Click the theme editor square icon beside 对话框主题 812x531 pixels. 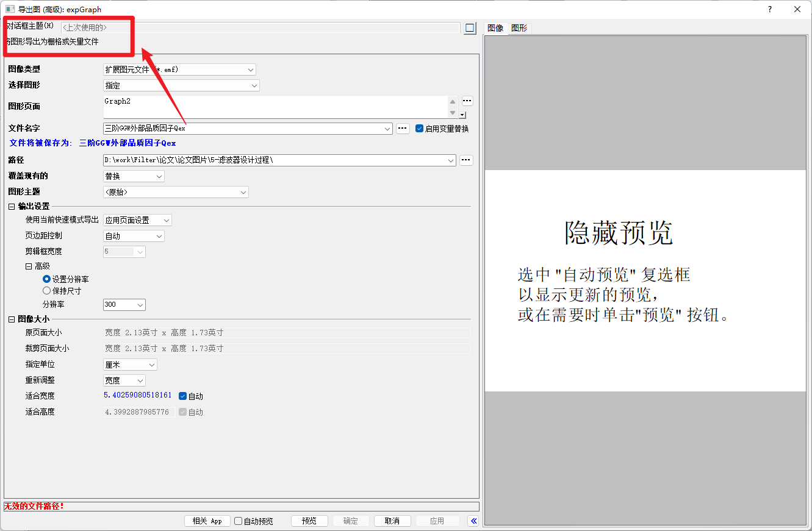tap(469, 27)
